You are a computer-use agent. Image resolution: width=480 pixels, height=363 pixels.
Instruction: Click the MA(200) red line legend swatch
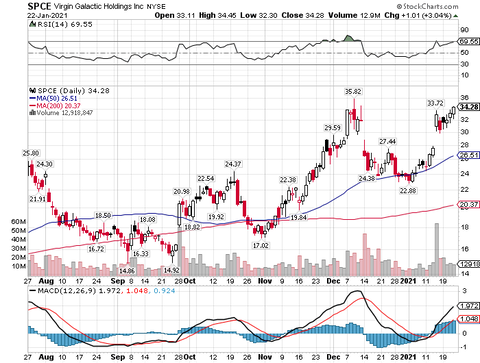pos(32,106)
